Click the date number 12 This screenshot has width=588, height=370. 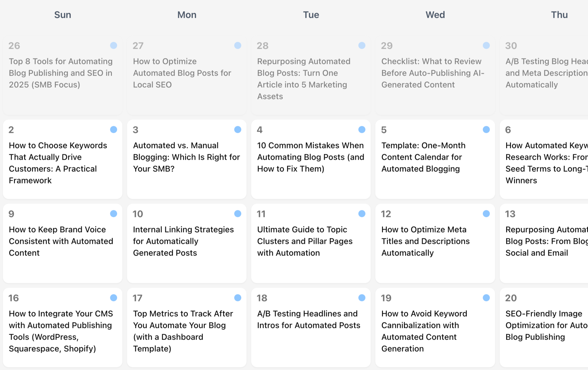coord(386,213)
